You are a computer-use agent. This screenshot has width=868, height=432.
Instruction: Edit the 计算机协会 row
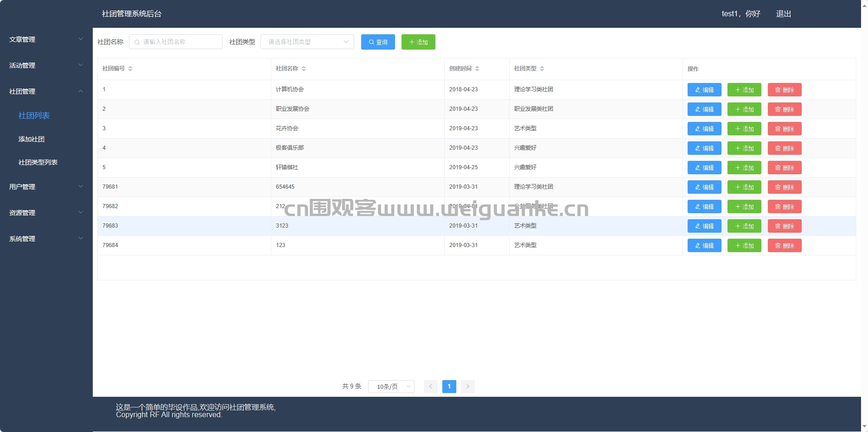[704, 90]
